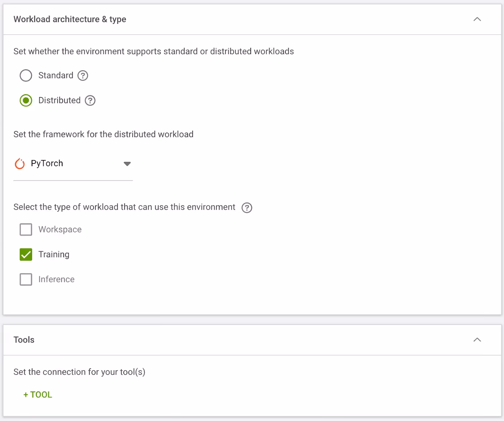Screen dimensions: 504x421
Task: Select the Workload architecture & type header
Action: [70, 19]
